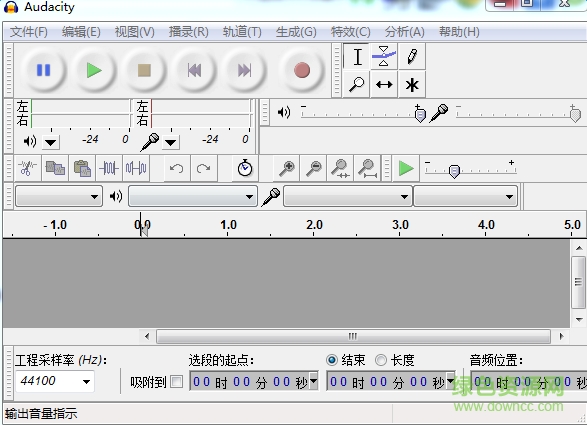Click the green Play-at-speed button

coord(406,169)
